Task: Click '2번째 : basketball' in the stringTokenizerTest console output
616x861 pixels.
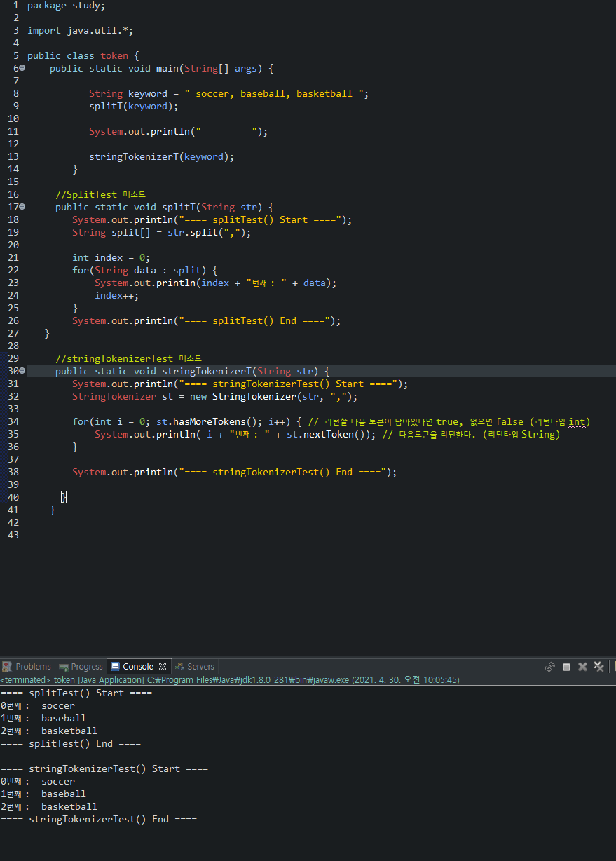Action: coord(49,807)
